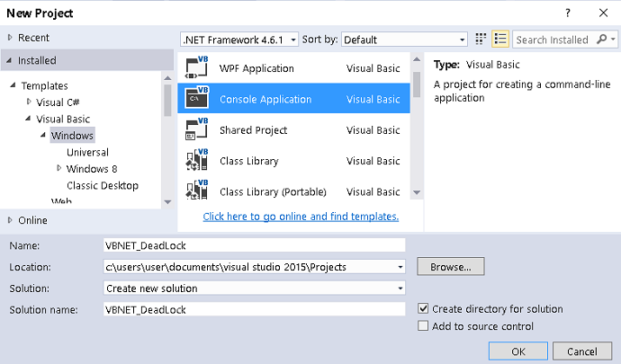
Task: Click the Location path text field
Action: 249,267
